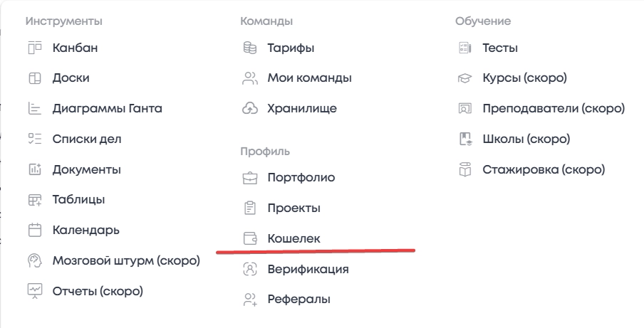Open the Тарифы menu item
The image size is (644, 328).
pos(290,48)
